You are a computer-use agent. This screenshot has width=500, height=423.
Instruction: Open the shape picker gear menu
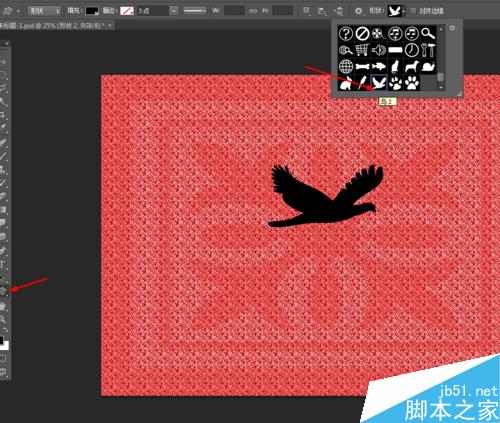(452, 28)
